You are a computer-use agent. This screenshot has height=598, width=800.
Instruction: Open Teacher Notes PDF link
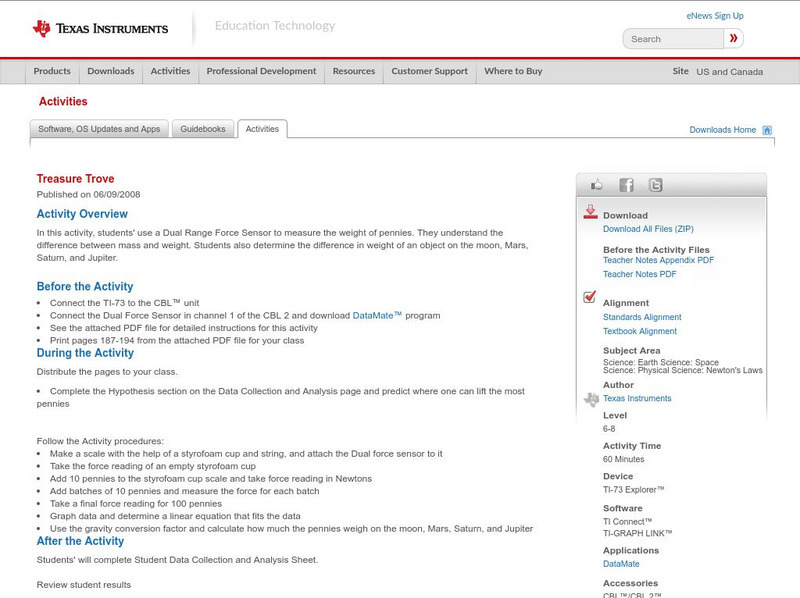(639, 275)
